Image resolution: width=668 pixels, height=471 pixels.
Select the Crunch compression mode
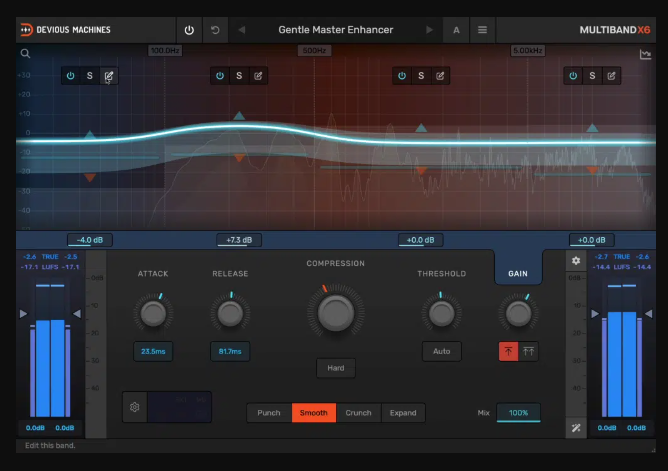point(358,413)
